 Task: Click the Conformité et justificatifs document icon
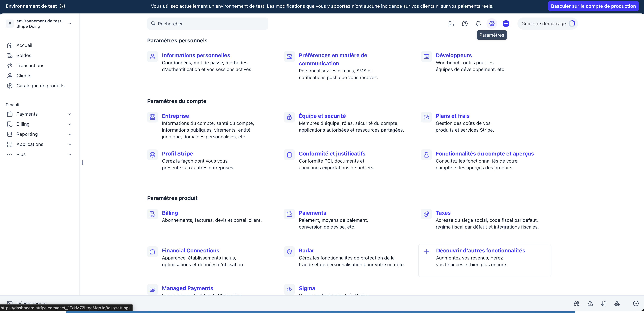coord(289,155)
